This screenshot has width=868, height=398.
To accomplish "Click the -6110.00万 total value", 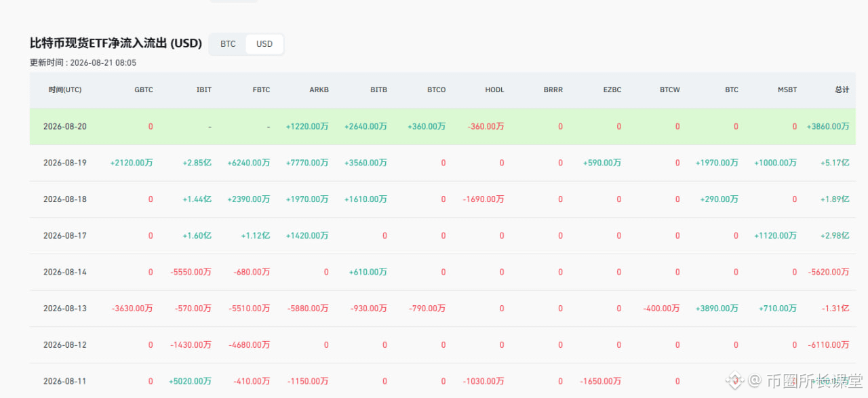I will (829, 345).
